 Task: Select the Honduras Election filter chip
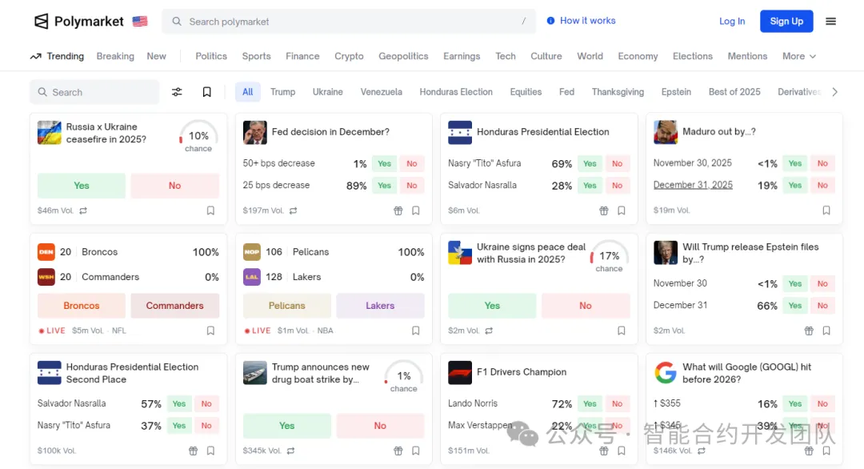pos(456,92)
